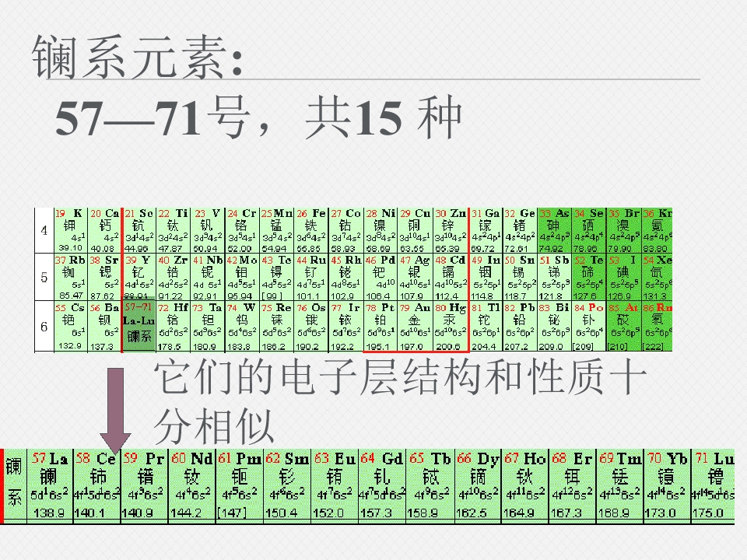Click the 19 K potassium cell
Viewport: 747px width, 560px height.
click(x=71, y=230)
